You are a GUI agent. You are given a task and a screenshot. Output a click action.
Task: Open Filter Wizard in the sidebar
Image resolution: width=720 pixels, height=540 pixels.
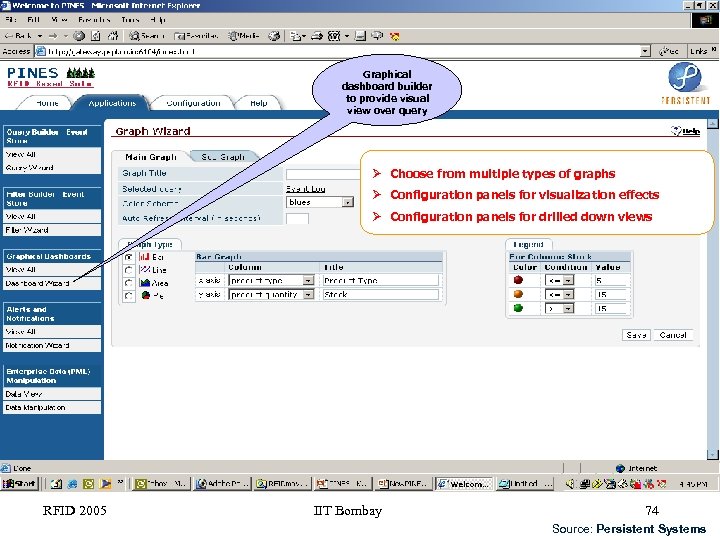pos(52,230)
